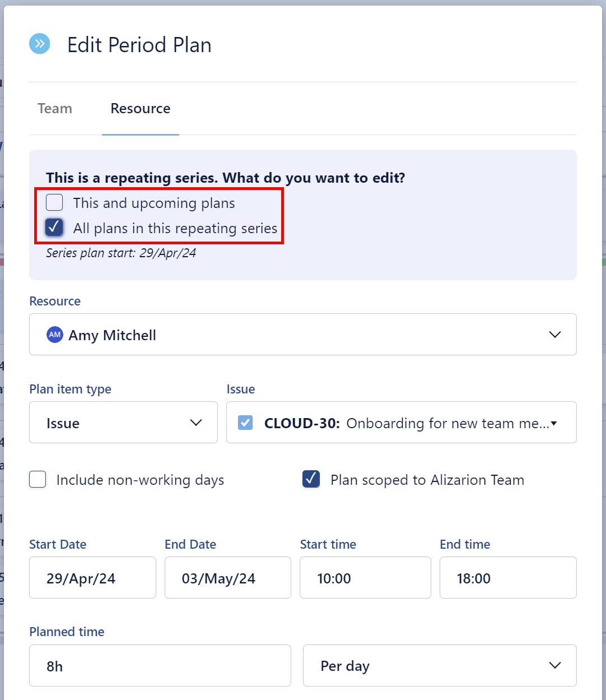
Task: Click Amy Mitchell's AM avatar icon
Action: [55, 335]
